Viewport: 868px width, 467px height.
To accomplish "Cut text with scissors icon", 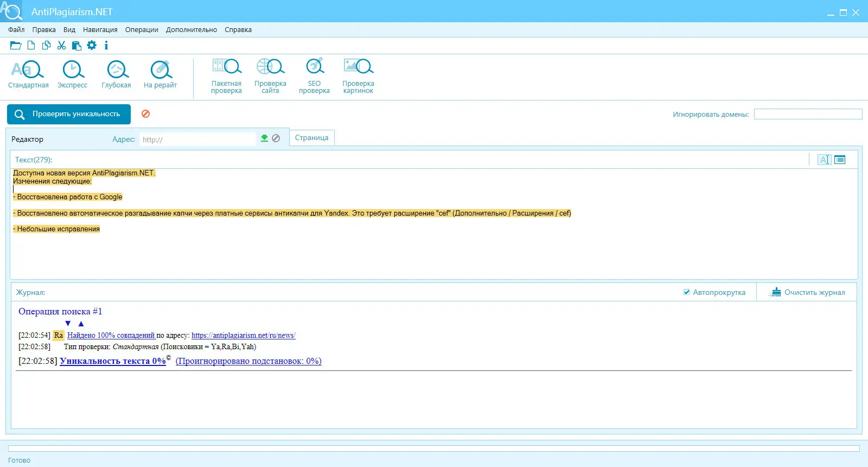I will [61, 46].
